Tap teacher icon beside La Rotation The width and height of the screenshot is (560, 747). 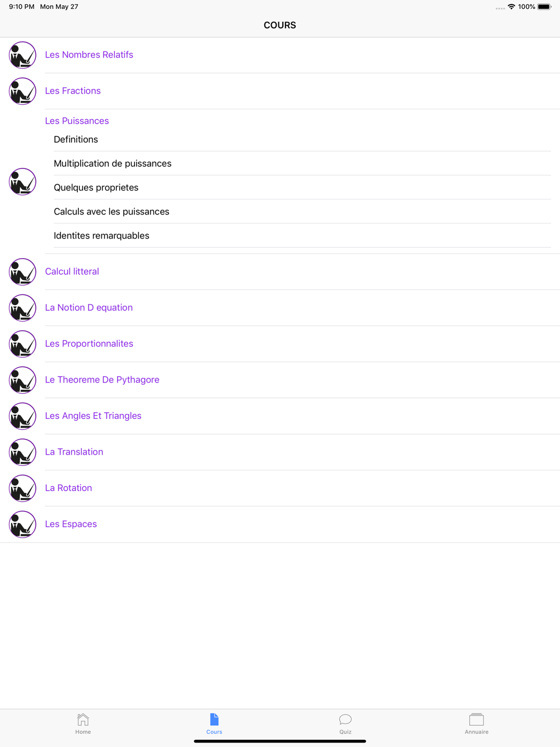[22, 488]
